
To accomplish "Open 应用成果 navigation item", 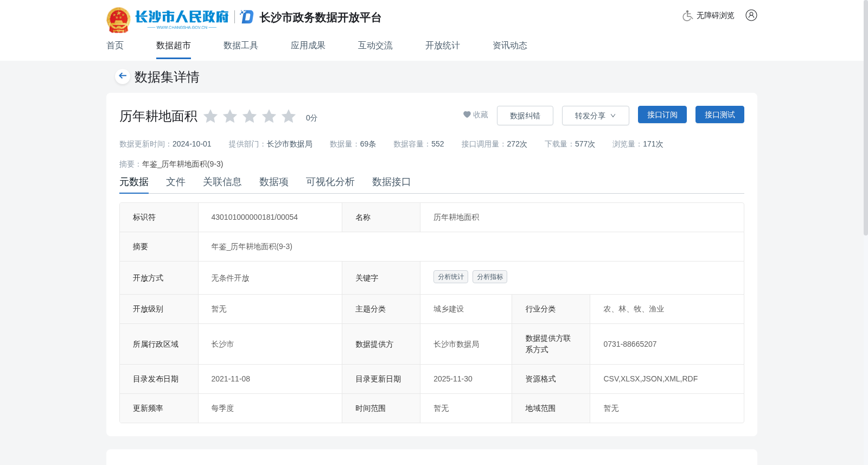I will click(x=308, y=46).
